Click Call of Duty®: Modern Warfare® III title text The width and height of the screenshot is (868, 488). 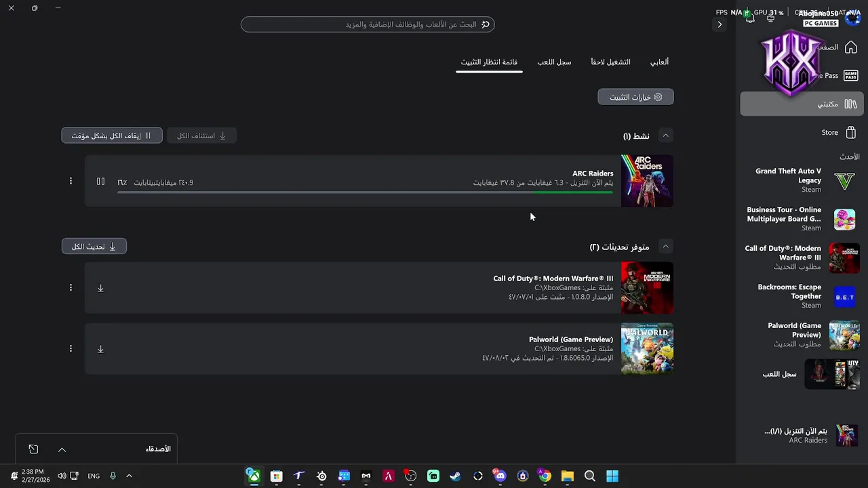tap(553, 279)
